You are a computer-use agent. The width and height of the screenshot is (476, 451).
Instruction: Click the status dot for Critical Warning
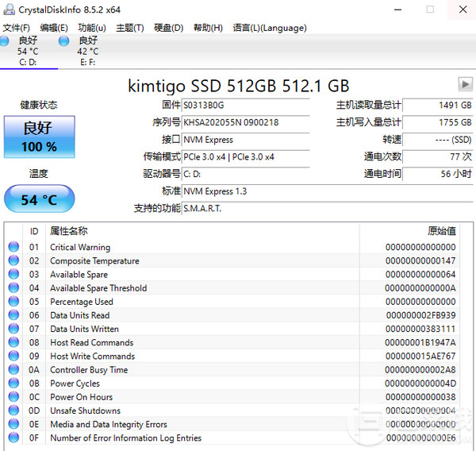[13, 247]
